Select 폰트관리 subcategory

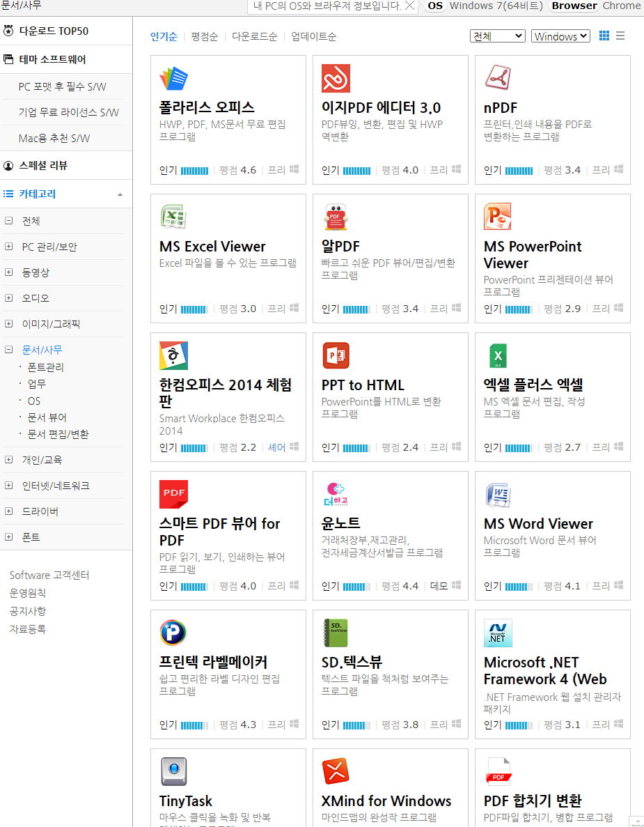tap(46, 367)
